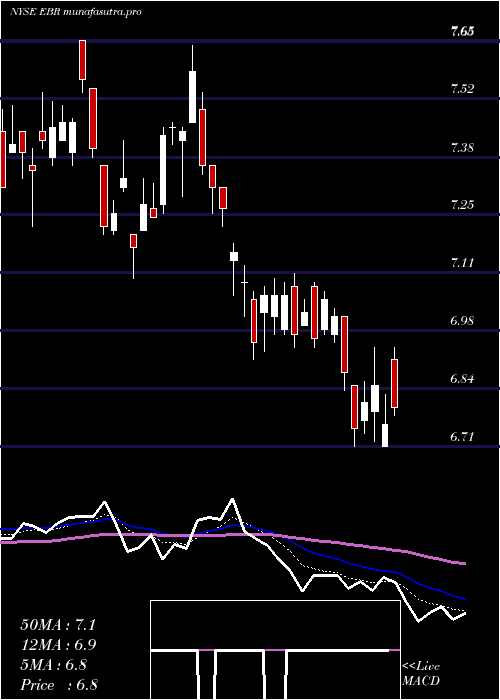Click the 6.98 price axis label
Image resolution: width=500 pixels, height=700 pixels.
coord(462,321)
